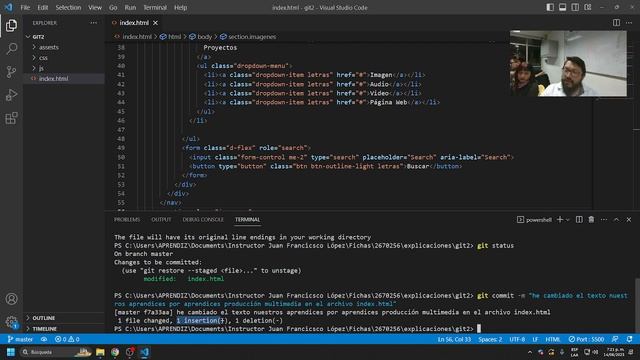
Task: Open the Edit menu
Action: click(42, 7)
